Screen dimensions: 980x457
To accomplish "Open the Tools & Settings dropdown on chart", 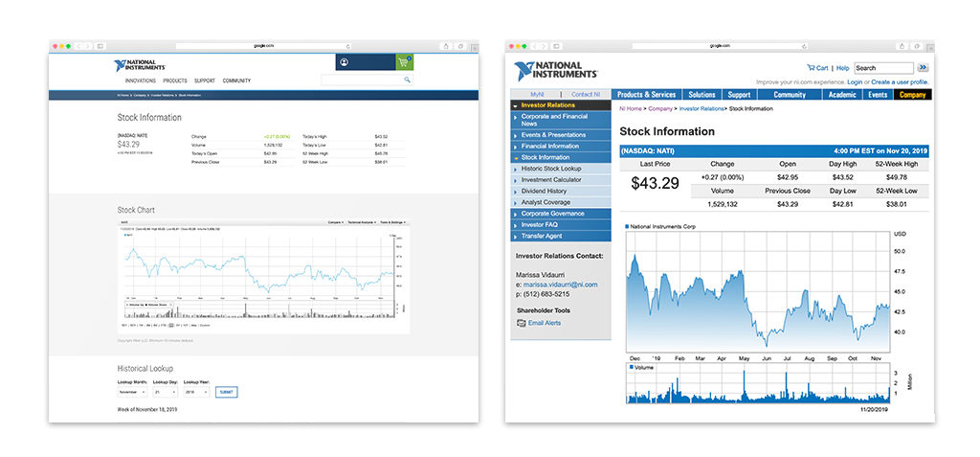I will (x=392, y=222).
